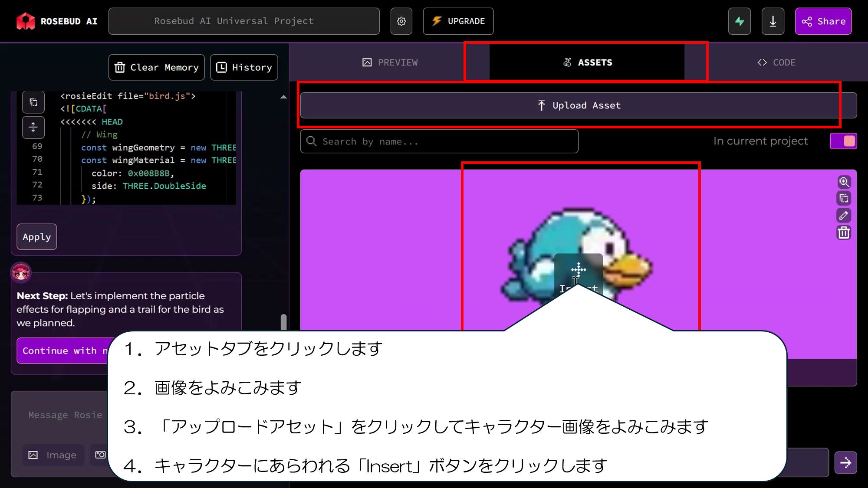
Task: Click the search magnifier icon
Action: pyautogui.click(x=311, y=141)
